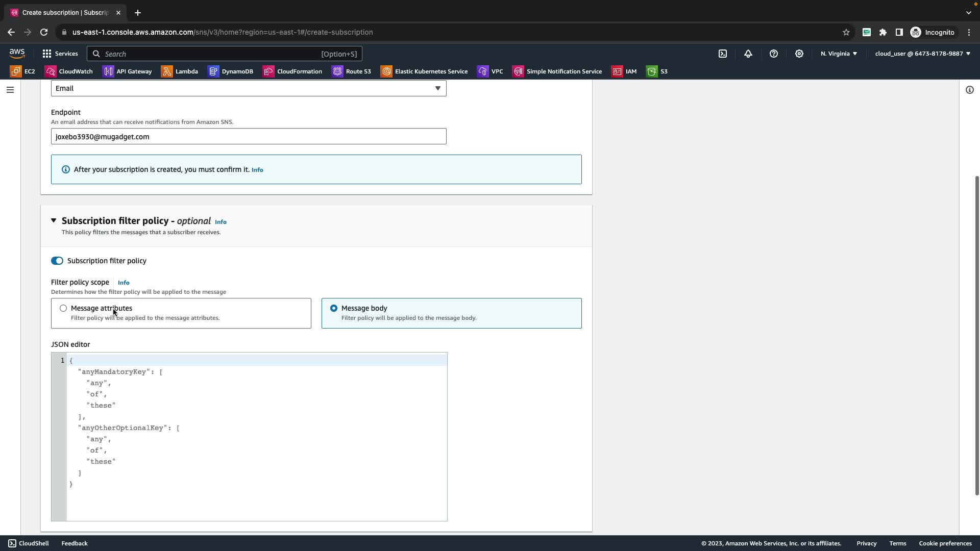Image resolution: width=980 pixels, height=551 pixels.
Task: Open the Feedback link in footer
Action: (x=75, y=543)
